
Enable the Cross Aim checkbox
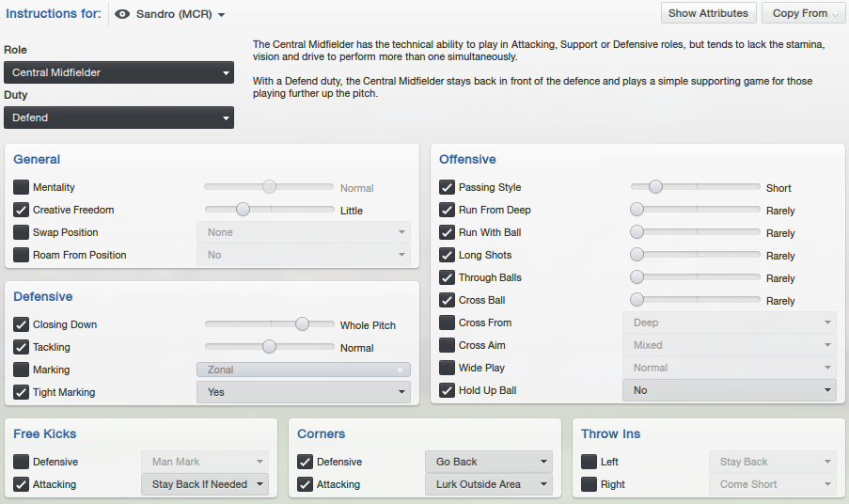pos(447,345)
